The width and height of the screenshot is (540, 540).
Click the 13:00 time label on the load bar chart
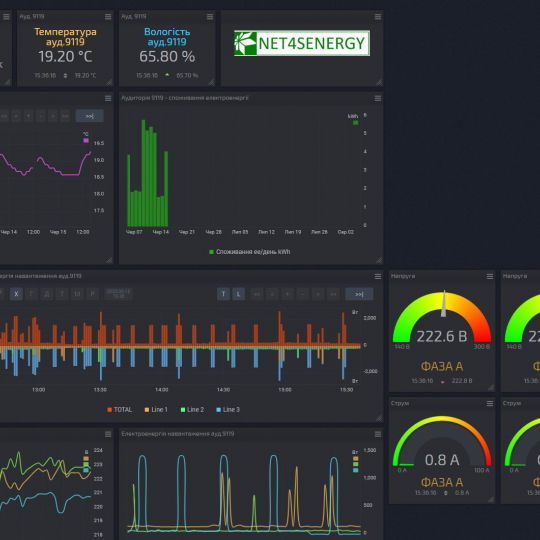(39, 390)
